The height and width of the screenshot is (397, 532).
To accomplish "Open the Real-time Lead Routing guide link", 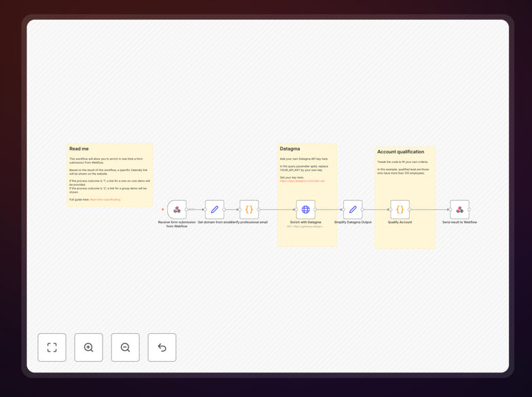I will pyautogui.click(x=105, y=200).
